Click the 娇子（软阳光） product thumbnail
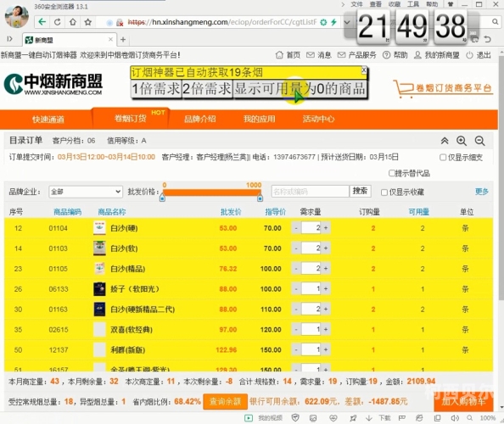504x424 pixels. pyautogui.click(x=99, y=289)
